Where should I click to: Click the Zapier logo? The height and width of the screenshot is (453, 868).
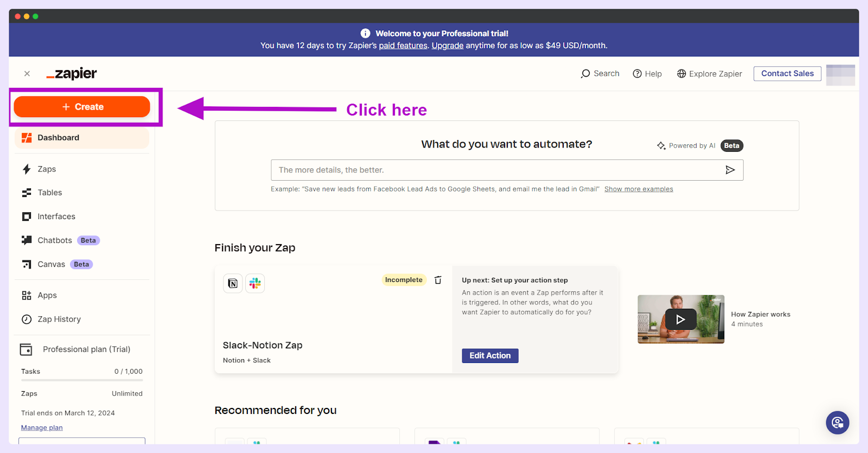pyautogui.click(x=72, y=74)
